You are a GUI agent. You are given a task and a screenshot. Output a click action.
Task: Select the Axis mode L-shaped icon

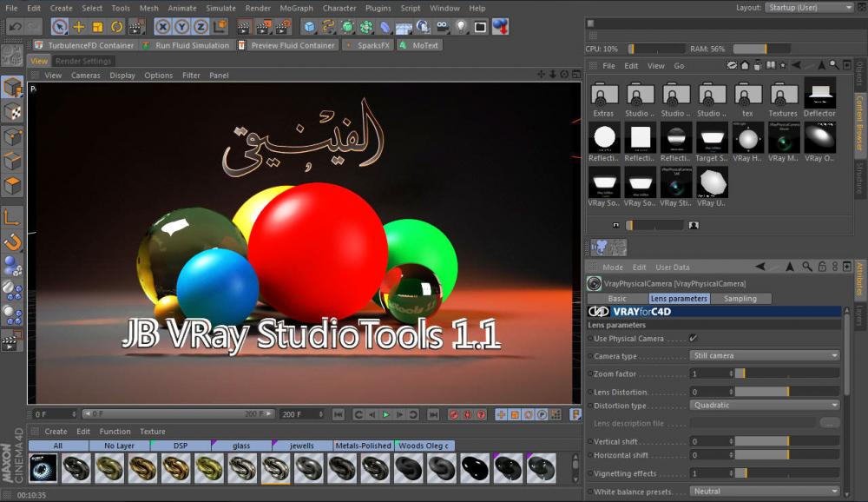(x=12, y=216)
